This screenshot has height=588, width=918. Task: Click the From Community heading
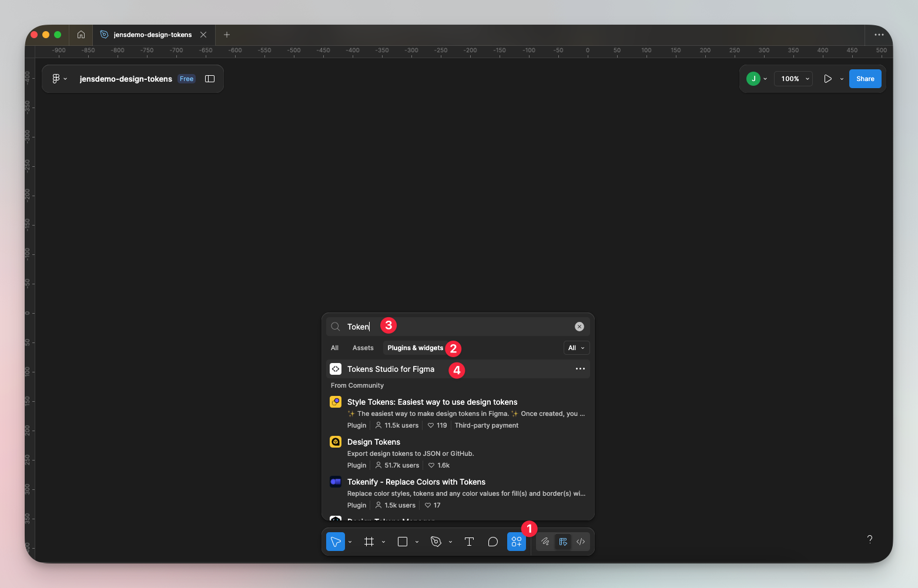[x=357, y=385]
